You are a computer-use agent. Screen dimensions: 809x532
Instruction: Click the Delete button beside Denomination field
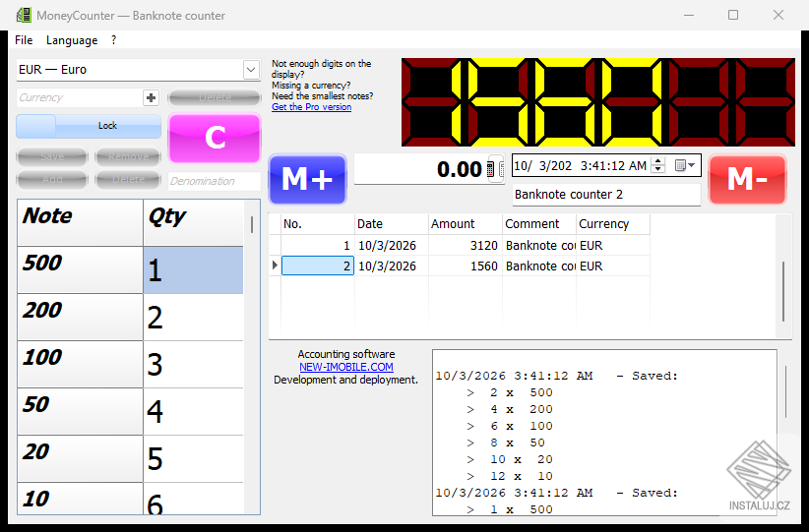tap(129, 179)
